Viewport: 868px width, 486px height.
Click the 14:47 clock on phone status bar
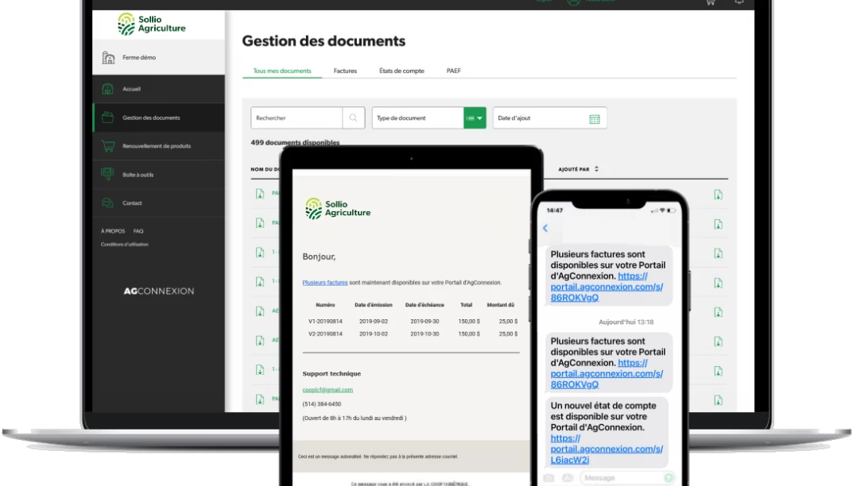point(555,210)
